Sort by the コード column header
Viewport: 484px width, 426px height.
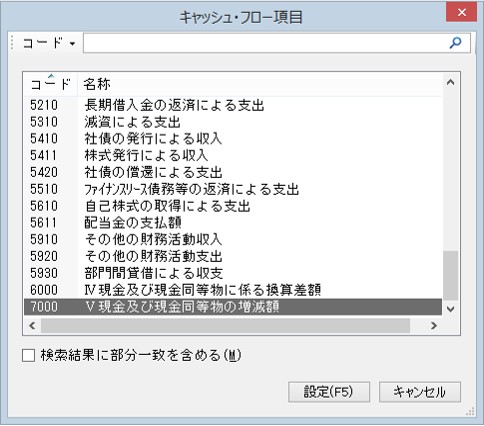pos(51,84)
